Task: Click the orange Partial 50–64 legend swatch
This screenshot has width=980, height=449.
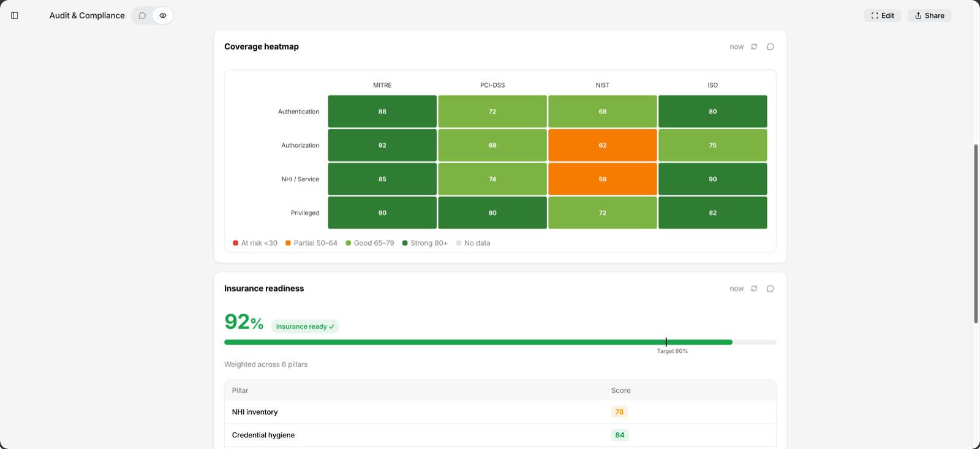Action: [288, 243]
